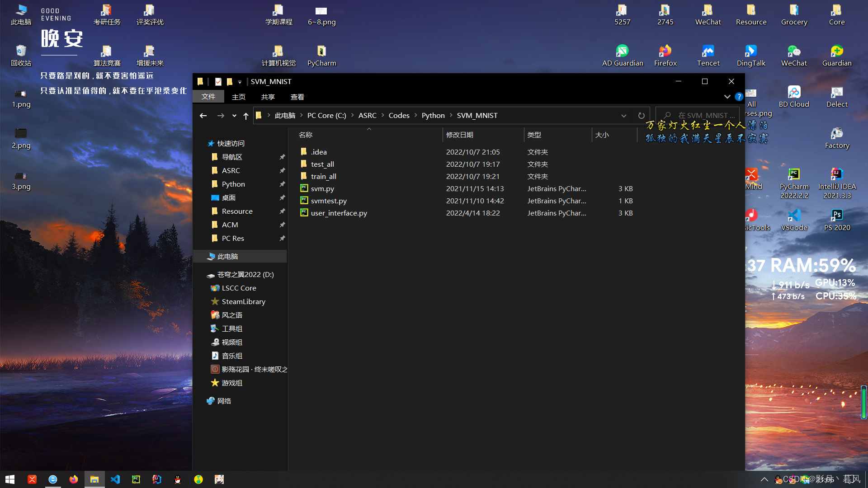
Task: Open IntelliJ IDEA 2021.3.3 desktop shortcut
Action: 837,183
